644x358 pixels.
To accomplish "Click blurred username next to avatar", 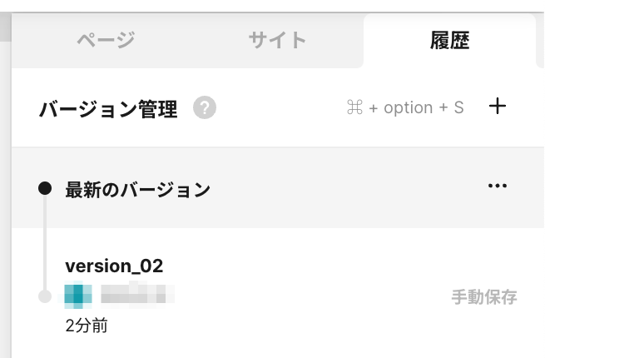I will click(x=137, y=294).
